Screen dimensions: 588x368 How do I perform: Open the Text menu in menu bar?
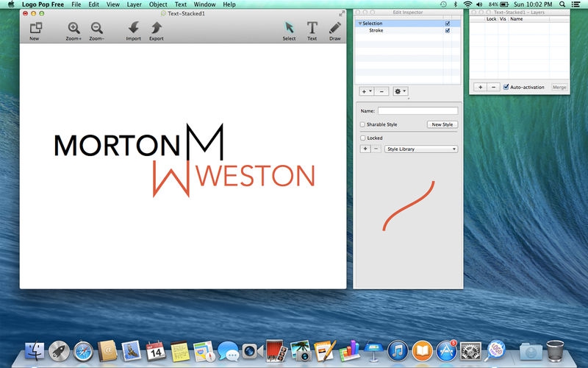pos(181,4)
